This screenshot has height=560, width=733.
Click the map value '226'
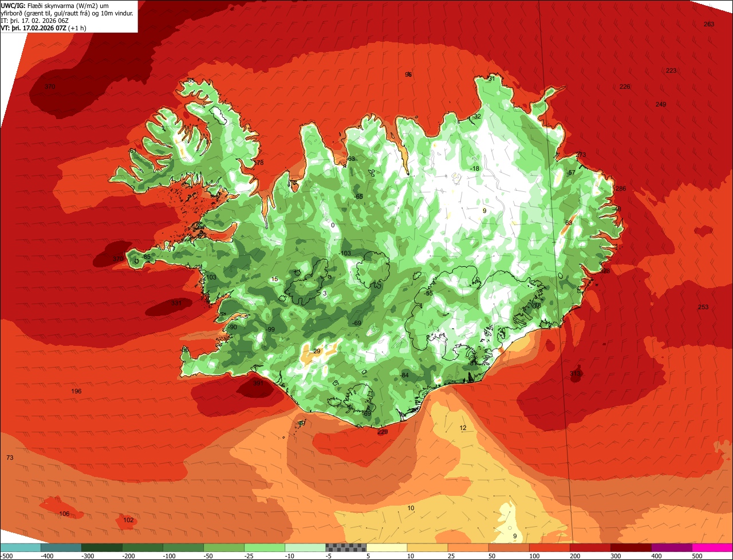tap(625, 86)
